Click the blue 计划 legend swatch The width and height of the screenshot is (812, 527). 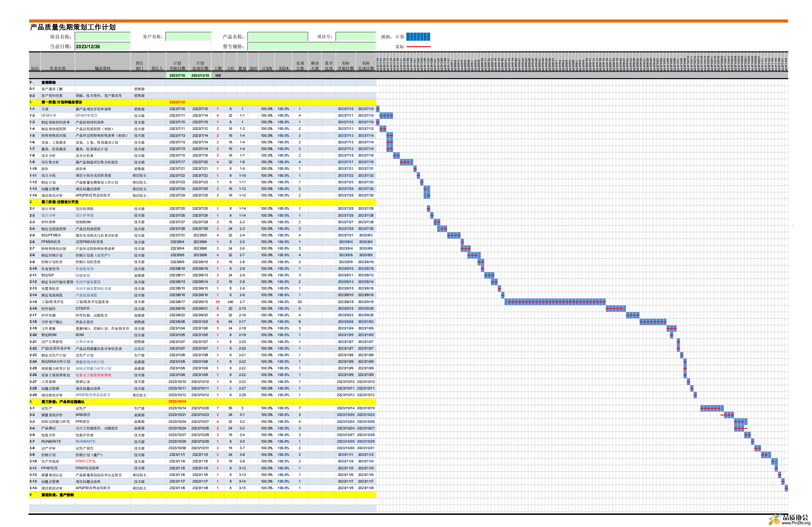tap(418, 36)
